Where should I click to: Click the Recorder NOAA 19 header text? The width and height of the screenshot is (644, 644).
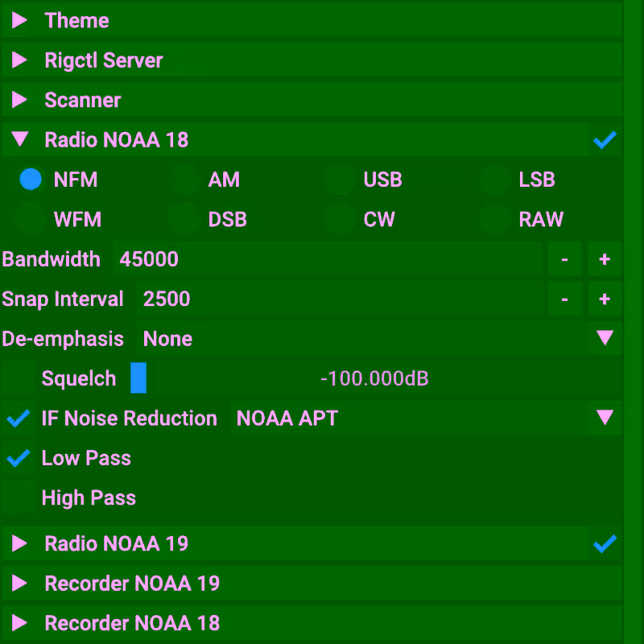132,583
